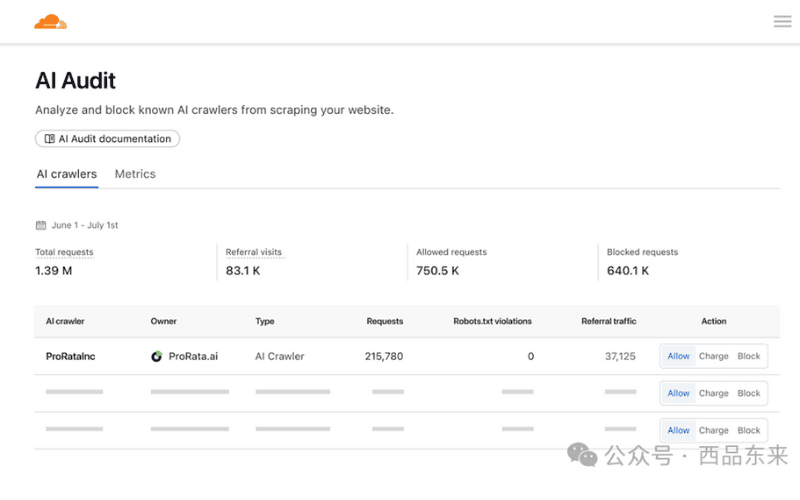Click the ProRata.ai owner logo icon
Image resolution: width=800 pixels, height=500 pixels.
coord(157,356)
